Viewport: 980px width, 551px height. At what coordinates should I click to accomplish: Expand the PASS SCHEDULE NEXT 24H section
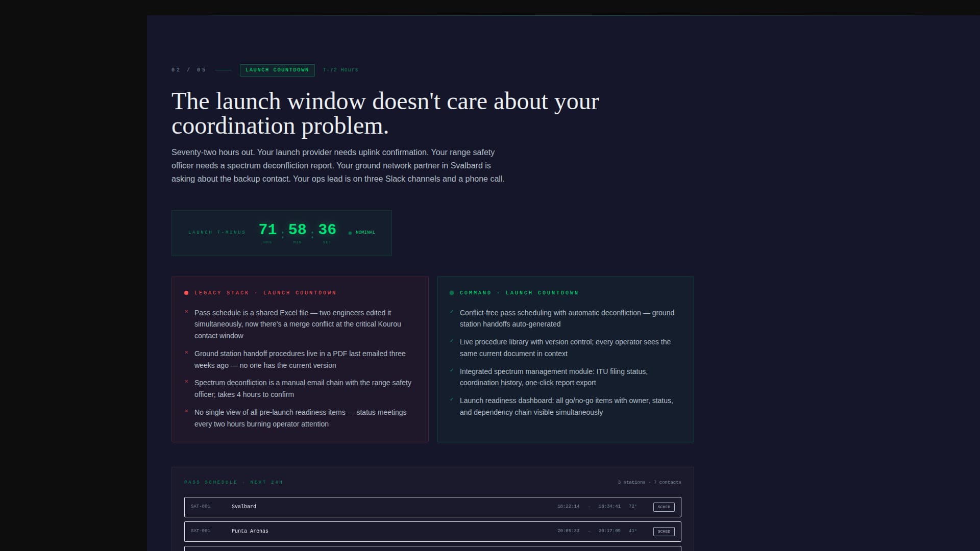tap(233, 482)
